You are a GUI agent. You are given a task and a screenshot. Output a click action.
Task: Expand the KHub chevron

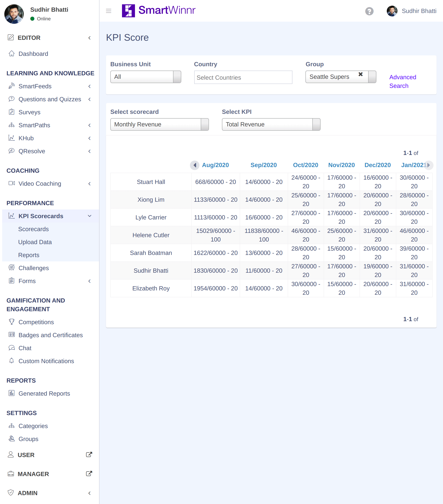point(90,138)
